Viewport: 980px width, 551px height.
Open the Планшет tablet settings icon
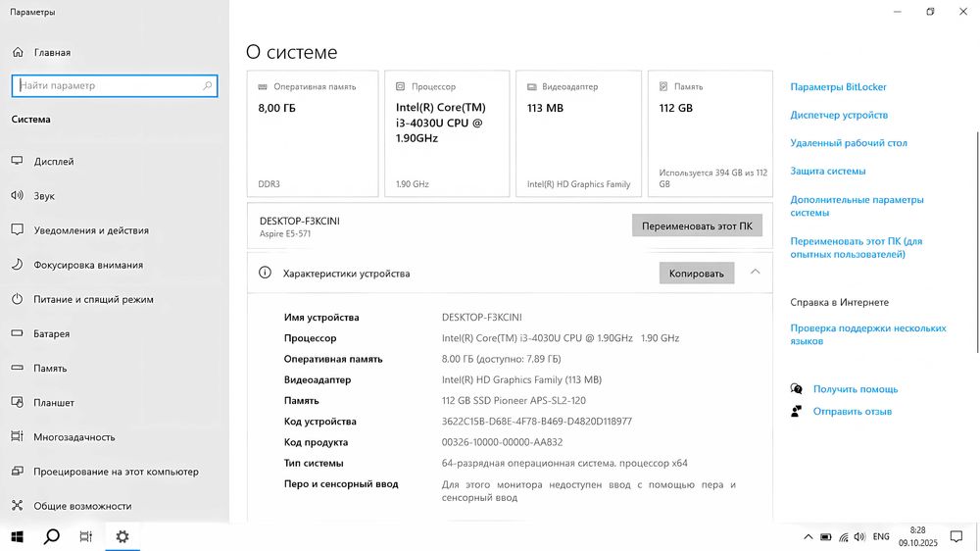[17, 402]
